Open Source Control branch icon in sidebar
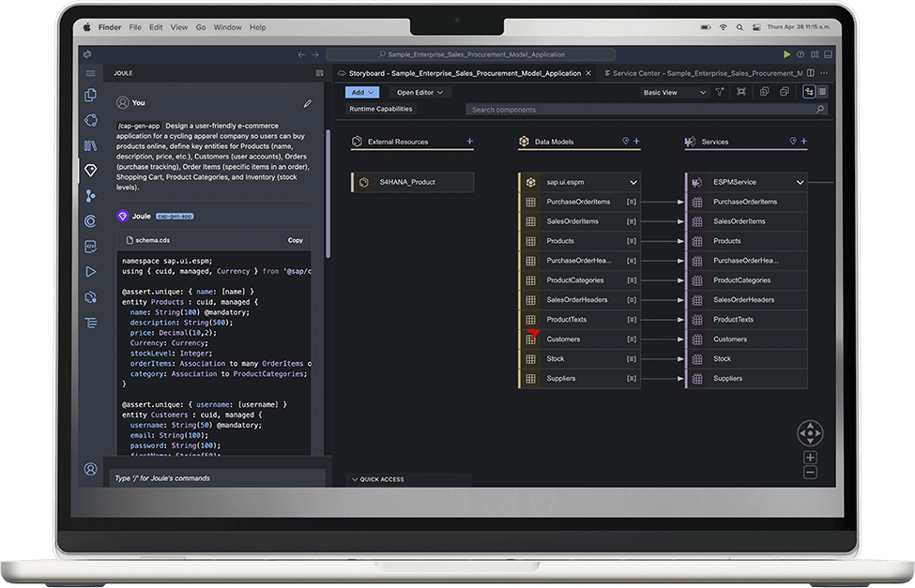 (91, 196)
